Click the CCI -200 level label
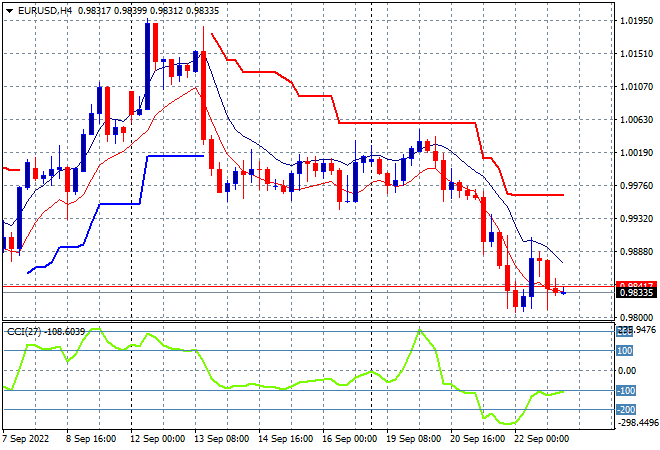Screen dimensions: 660x450 pyautogui.click(x=626, y=410)
